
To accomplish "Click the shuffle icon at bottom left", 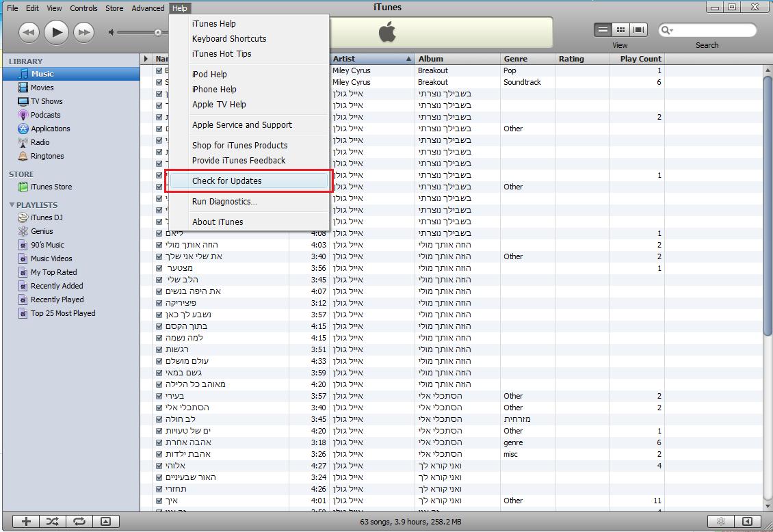I will click(x=52, y=521).
